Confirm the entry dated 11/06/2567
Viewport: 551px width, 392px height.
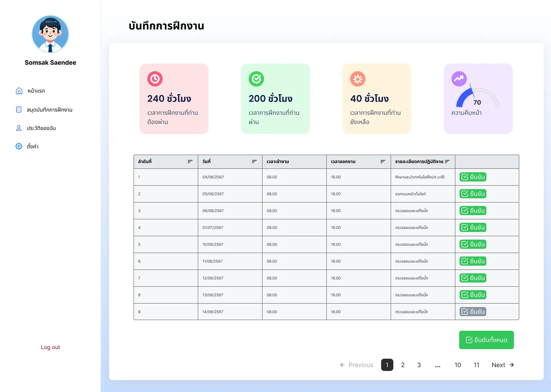click(x=473, y=261)
